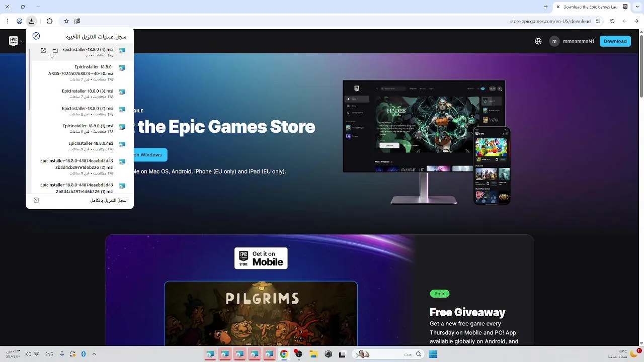Click the volume tray icon
Viewport: 644px width, 362px height.
pos(28,354)
